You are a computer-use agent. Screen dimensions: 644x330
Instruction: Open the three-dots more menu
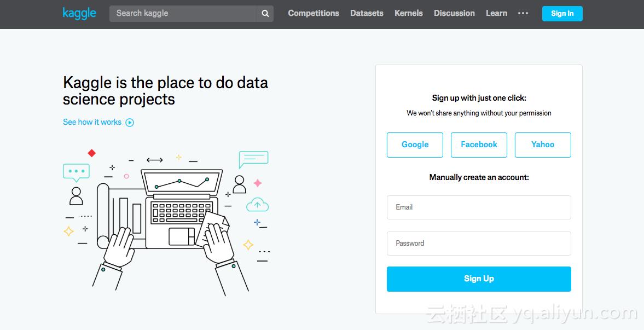[523, 13]
